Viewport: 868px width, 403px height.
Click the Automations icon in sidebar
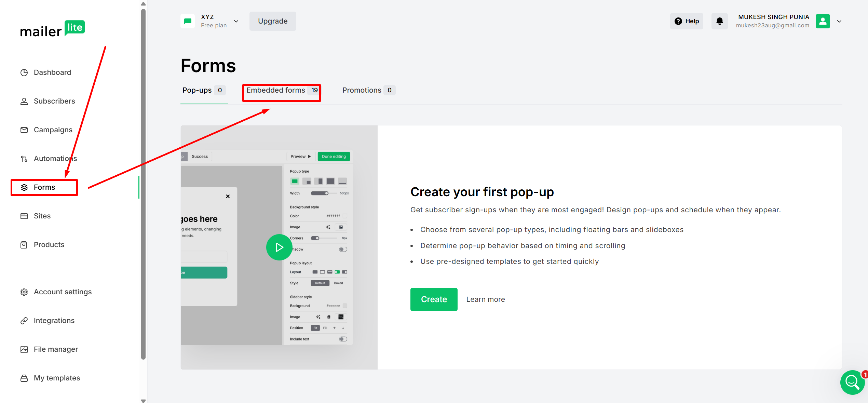click(24, 159)
